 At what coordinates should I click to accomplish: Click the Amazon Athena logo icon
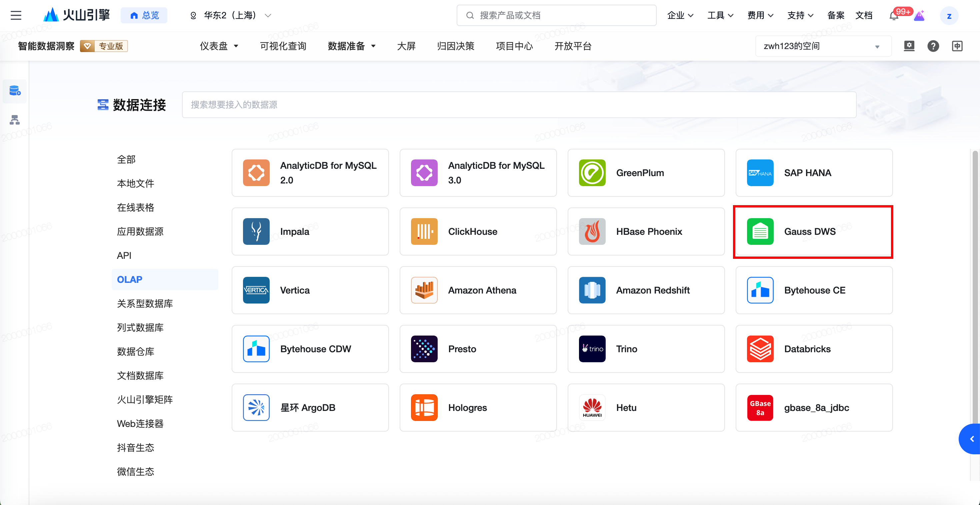pyautogui.click(x=424, y=290)
